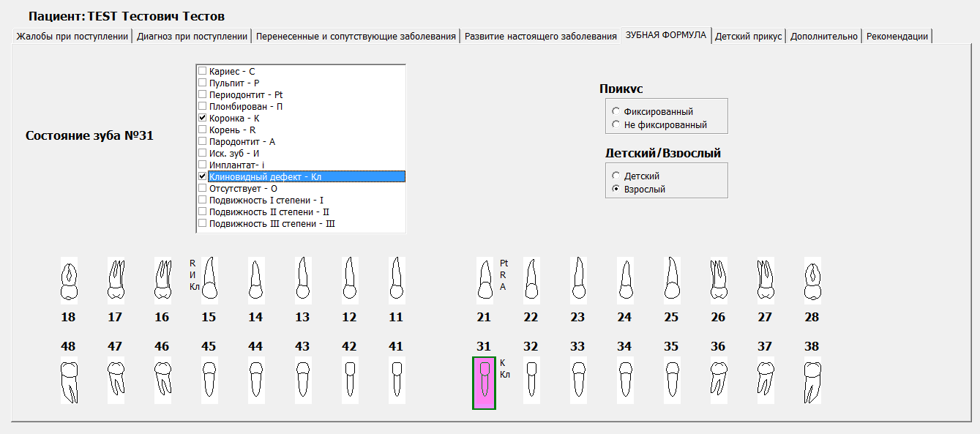Select Клиновидный дефект - Кл list row
The image size is (980, 434).
265,176
